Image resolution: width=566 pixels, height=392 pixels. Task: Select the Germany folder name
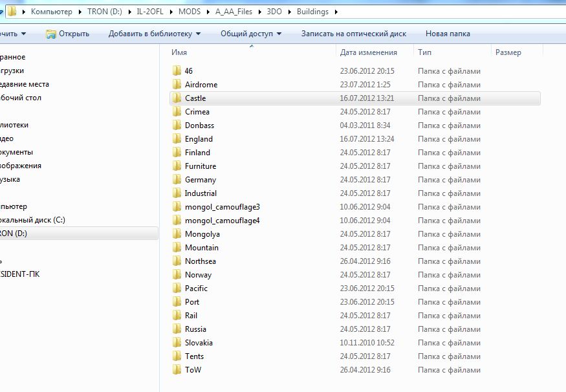point(201,180)
